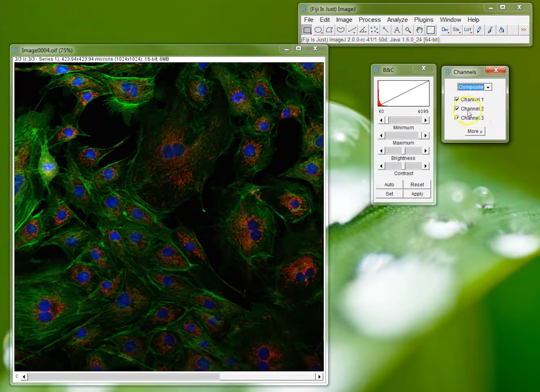Open the Edit menu

tap(325, 20)
